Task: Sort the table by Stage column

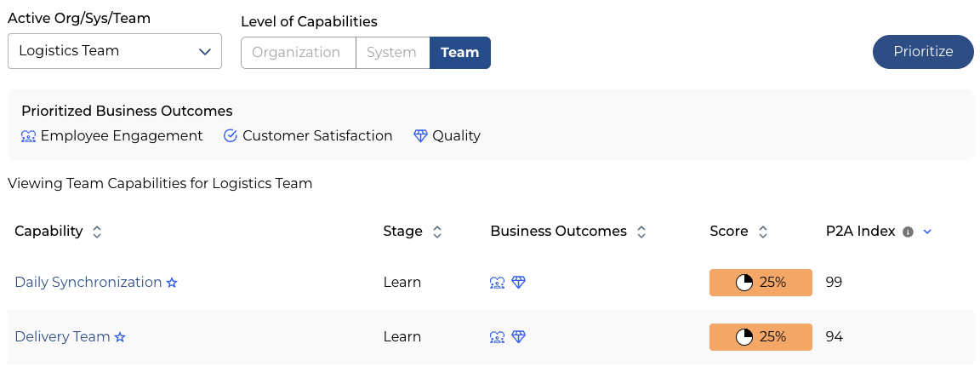Action: coord(437,232)
